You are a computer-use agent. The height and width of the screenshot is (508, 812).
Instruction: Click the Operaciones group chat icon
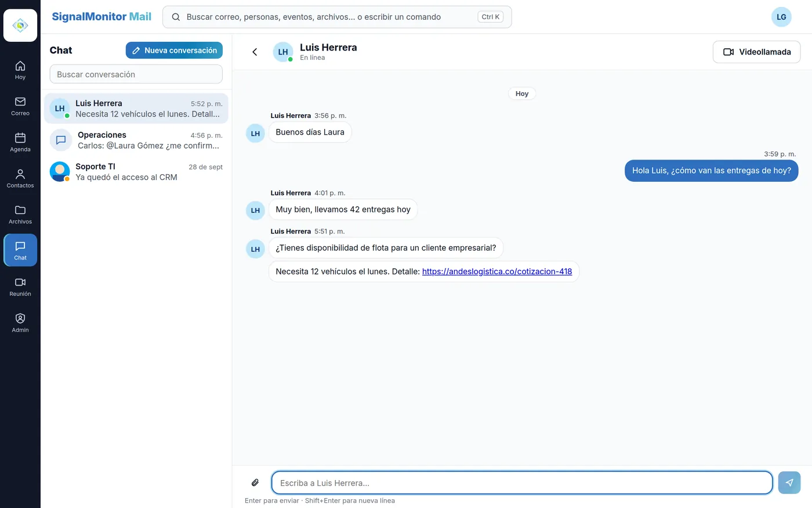pos(61,140)
